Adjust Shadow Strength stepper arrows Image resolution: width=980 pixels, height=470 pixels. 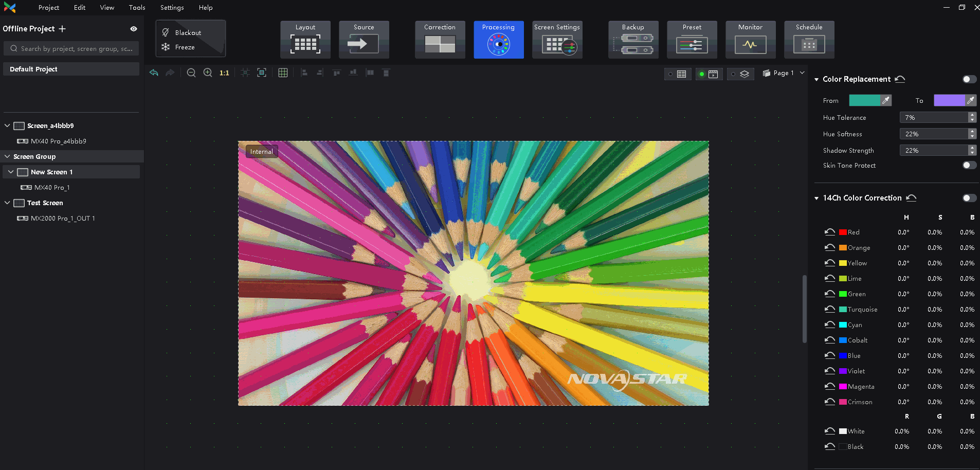pyautogui.click(x=972, y=150)
